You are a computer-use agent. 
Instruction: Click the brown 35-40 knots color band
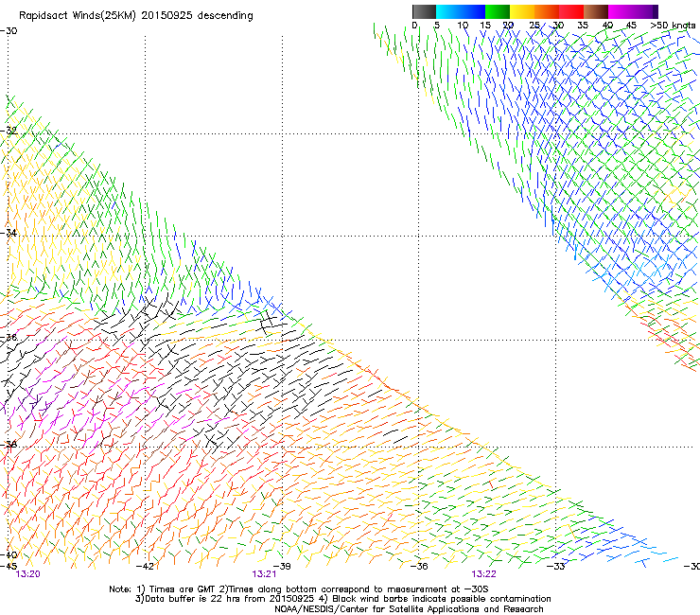click(x=596, y=11)
